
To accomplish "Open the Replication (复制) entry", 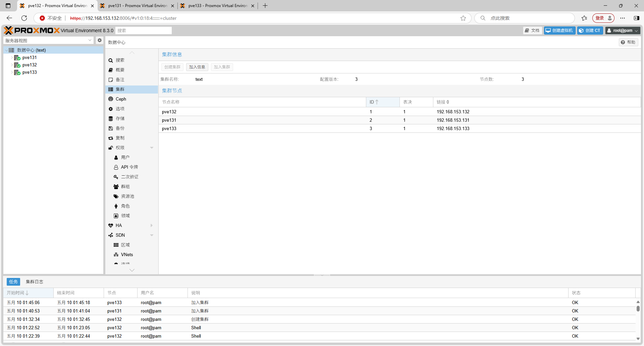I will coord(131,138).
